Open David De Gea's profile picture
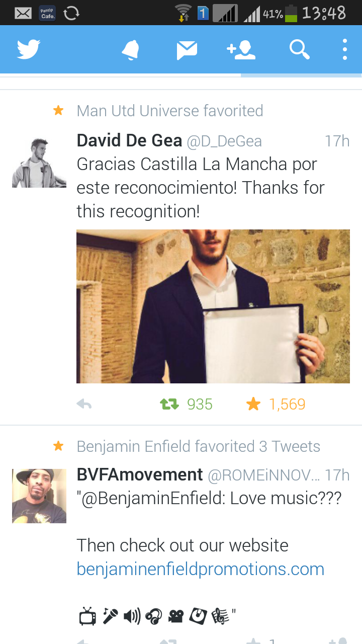The height and width of the screenshot is (644, 362). click(x=39, y=160)
